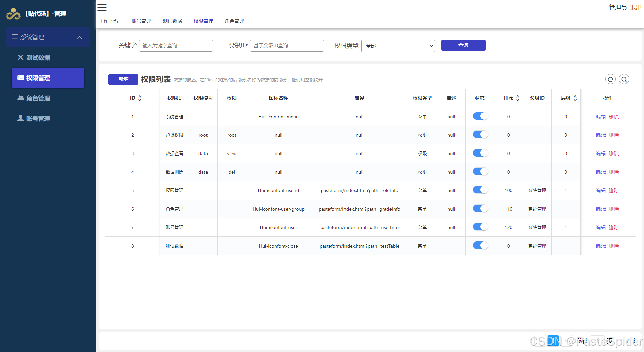This screenshot has width=644, height=352.
Task: Open 账号管理 in the sidebar menu
Action: click(x=48, y=118)
